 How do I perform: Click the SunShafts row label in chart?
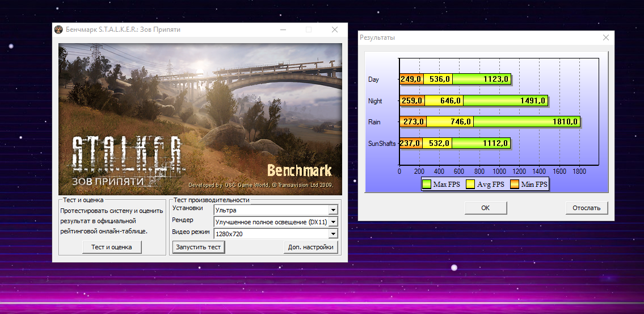(382, 144)
